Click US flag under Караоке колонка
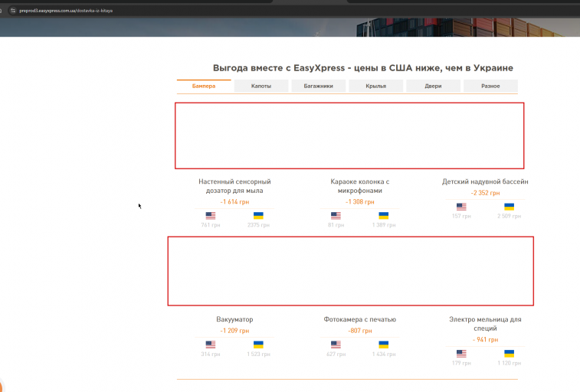This screenshot has width=580, height=392. click(336, 215)
